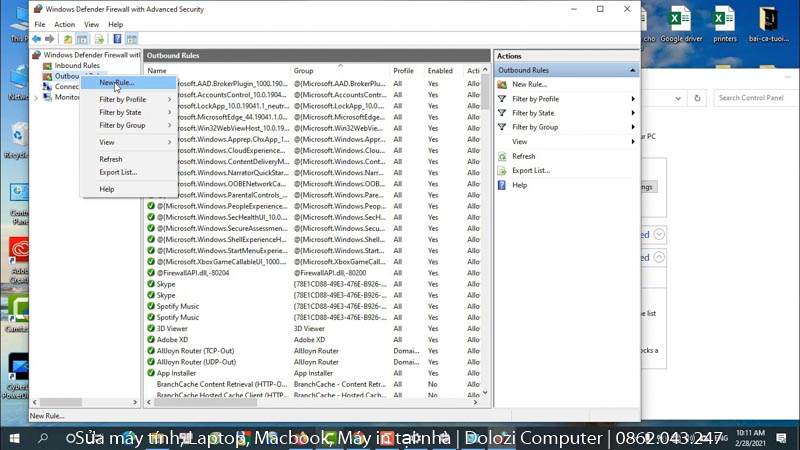Click the Inbound Rules tree icon
This screenshot has height=450, width=800.
[48, 66]
